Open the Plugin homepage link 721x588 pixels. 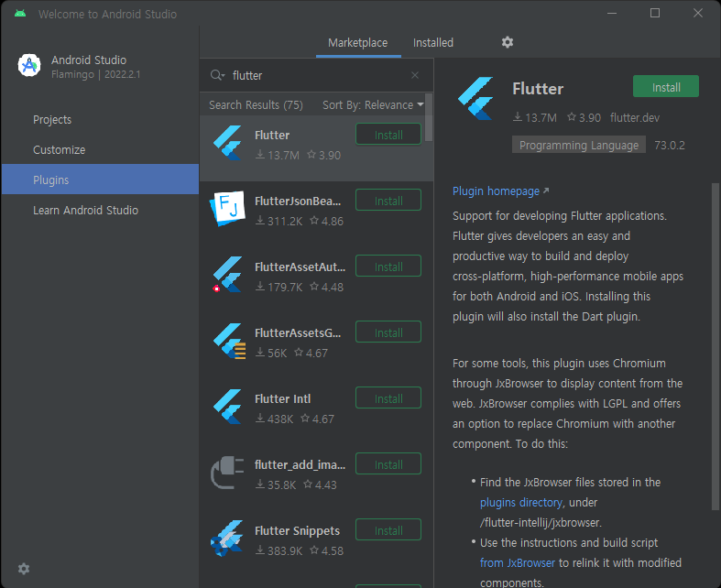click(x=496, y=191)
